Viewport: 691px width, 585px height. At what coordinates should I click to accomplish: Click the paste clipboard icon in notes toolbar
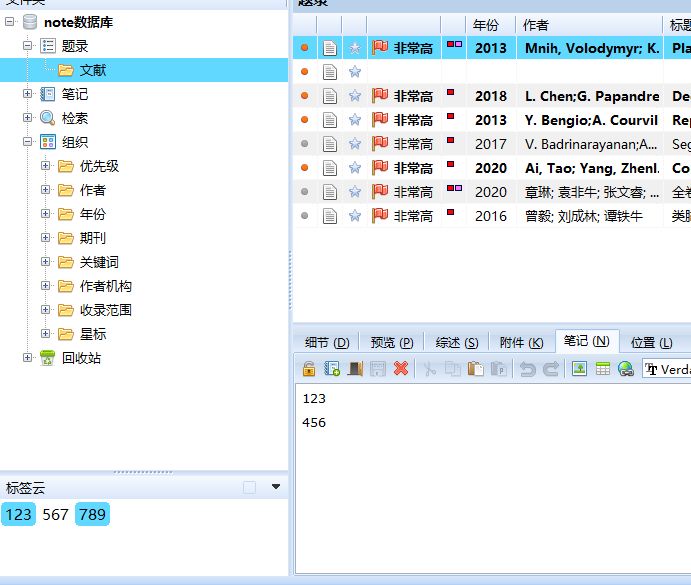[x=476, y=369]
